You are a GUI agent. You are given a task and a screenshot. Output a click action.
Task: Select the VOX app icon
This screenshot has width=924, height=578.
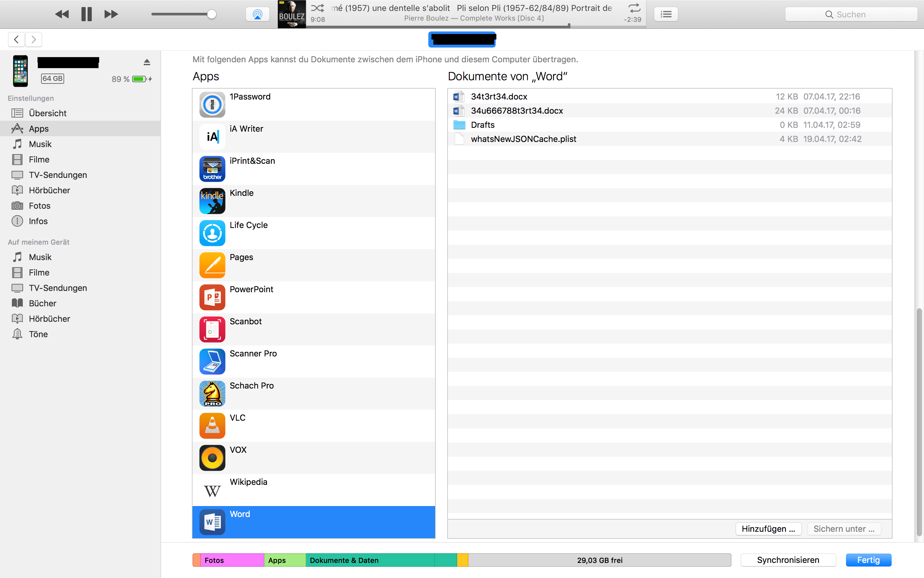coord(212,458)
